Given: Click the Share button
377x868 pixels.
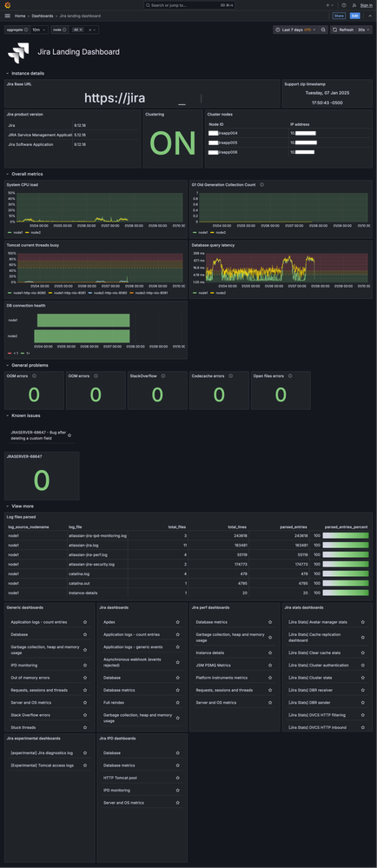Looking at the screenshot, I should point(339,16).
